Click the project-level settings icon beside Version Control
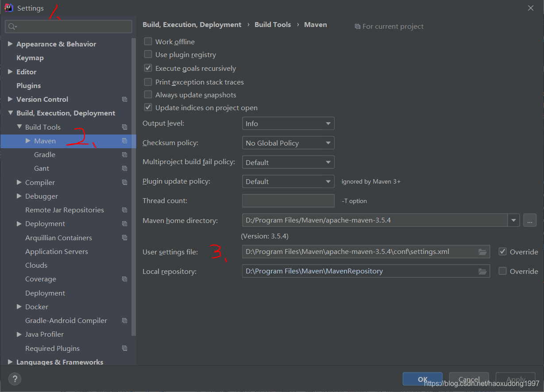 click(x=124, y=99)
